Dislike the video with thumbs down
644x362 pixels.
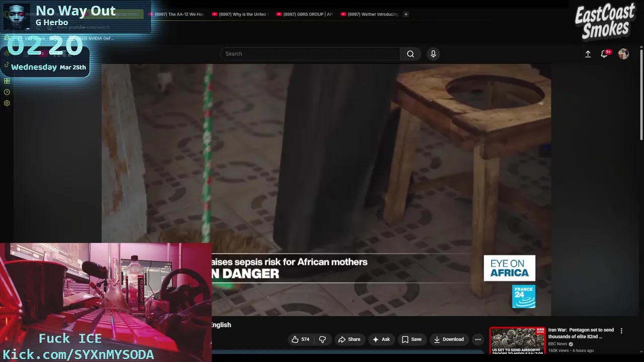[x=323, y=339]
